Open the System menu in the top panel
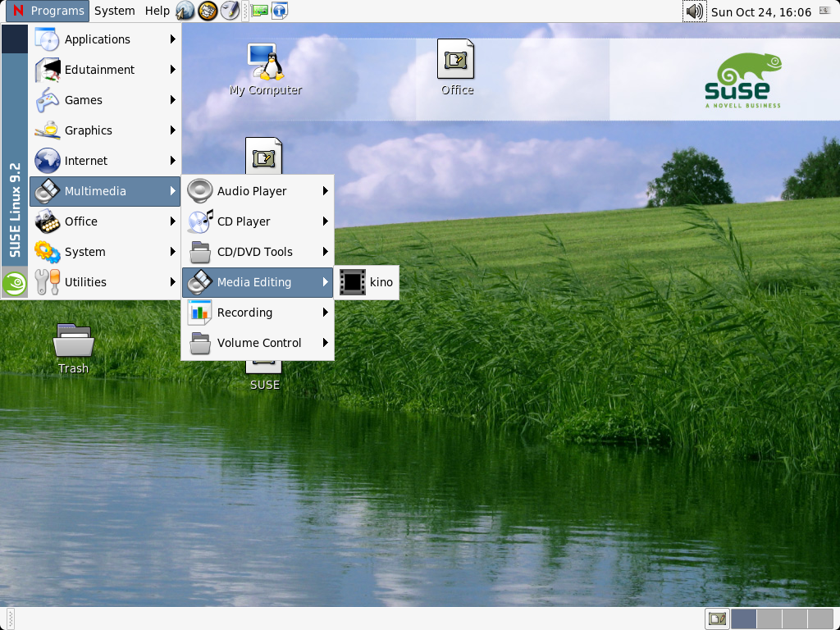 coord(115,11)
